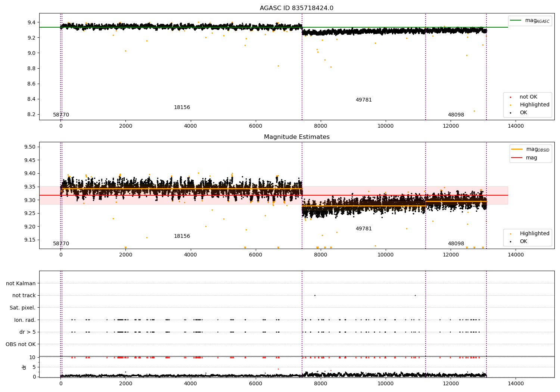Select 'Highlighted' legend entry in top plot
This screenshot has height=392, width=560.
pos(534,105)
